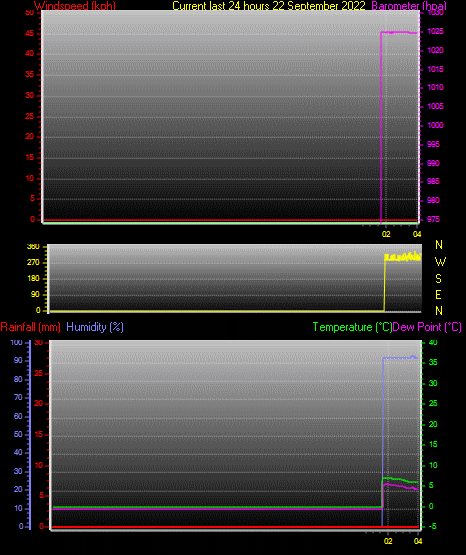Click the Dew Point (°C) legend label
This screenshot has height=555, width=466.
pos(427,327)
